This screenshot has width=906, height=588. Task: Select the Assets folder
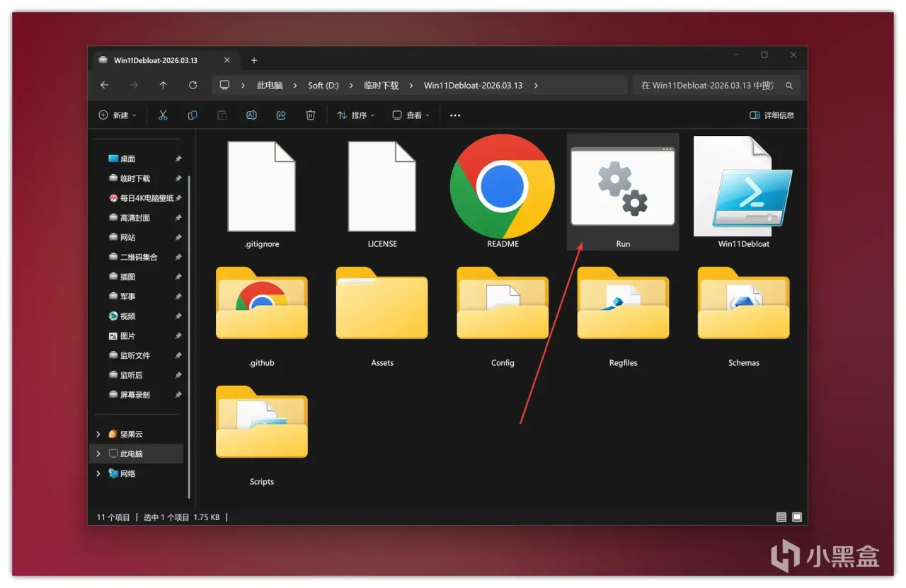coord(382,304)
